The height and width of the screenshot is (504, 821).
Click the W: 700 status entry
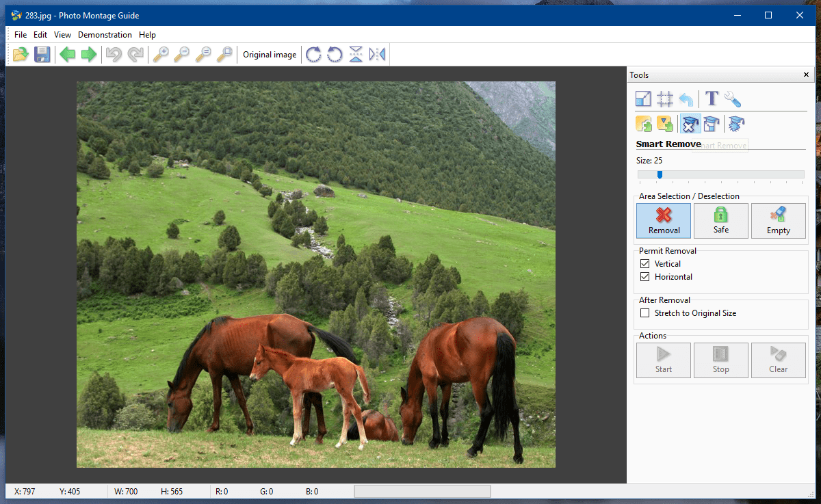pos(126,491)
